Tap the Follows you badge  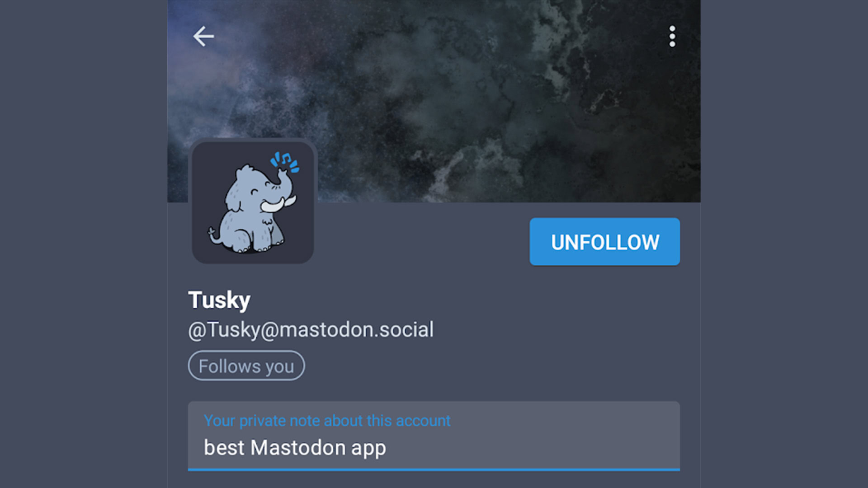coord(246,366)
